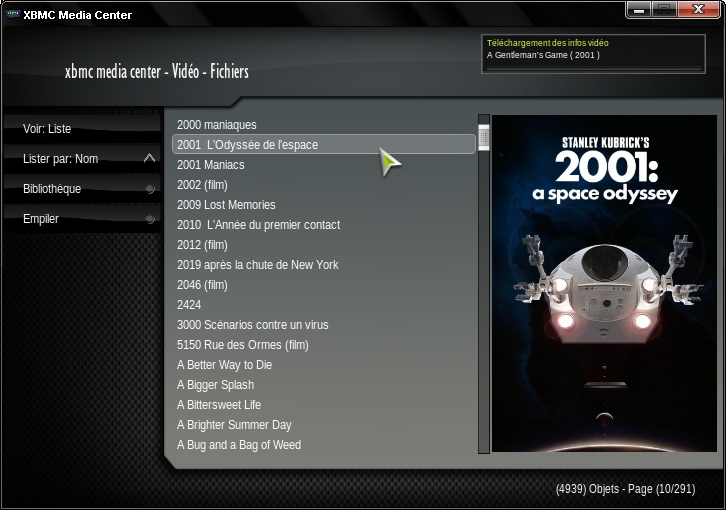
Task: Select 2001 L'Odyssée de l'espace entry
Action: (x=324, y=145)
